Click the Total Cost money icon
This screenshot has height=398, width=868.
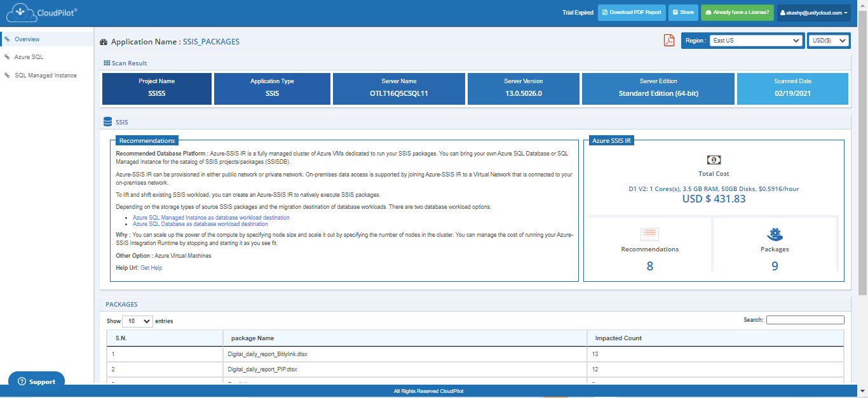point(714,160)
